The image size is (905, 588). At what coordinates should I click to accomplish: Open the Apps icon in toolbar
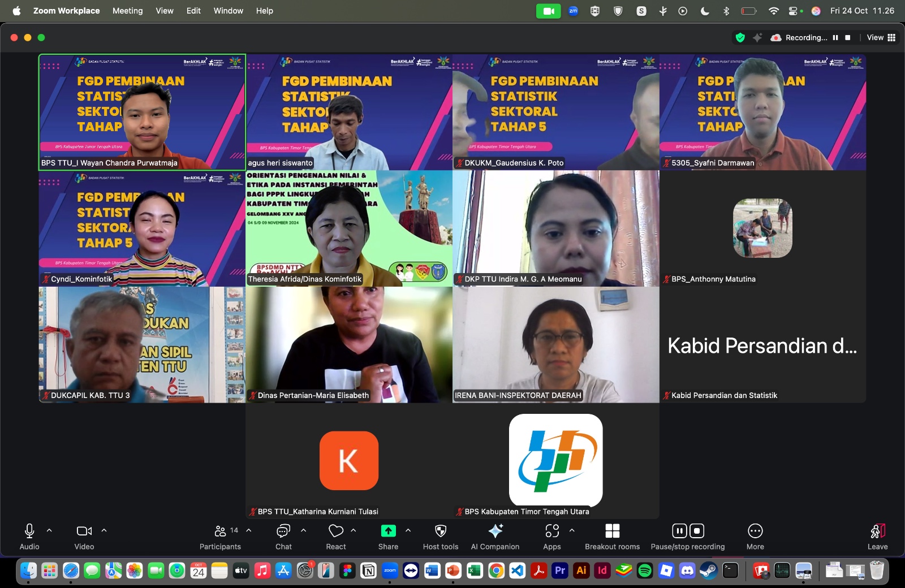552,537
